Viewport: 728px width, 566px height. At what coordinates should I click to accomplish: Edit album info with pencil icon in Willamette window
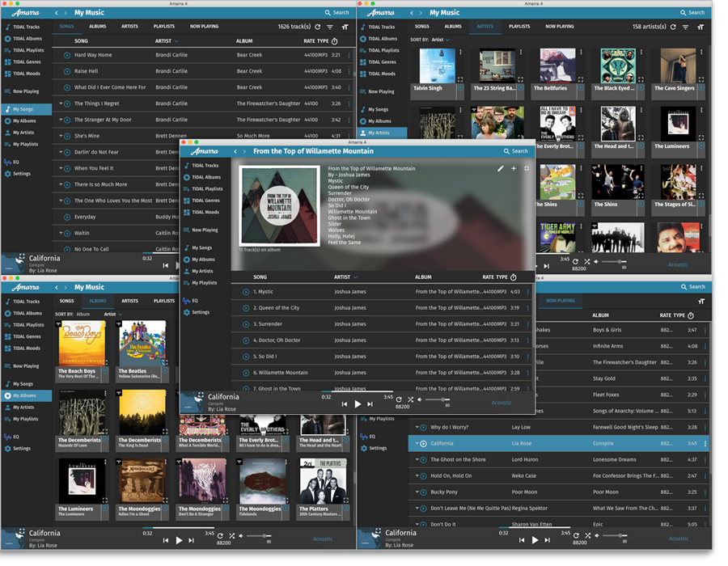[x=500, y=169]
